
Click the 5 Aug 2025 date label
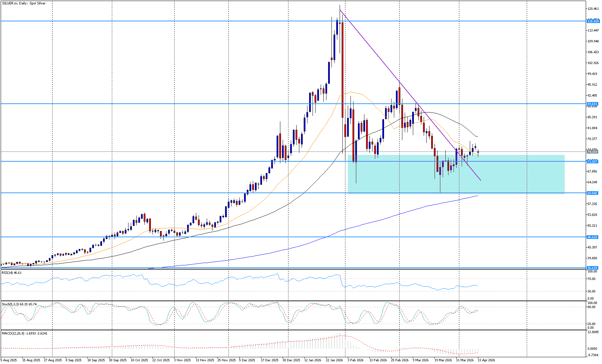(x=8, y=360)
